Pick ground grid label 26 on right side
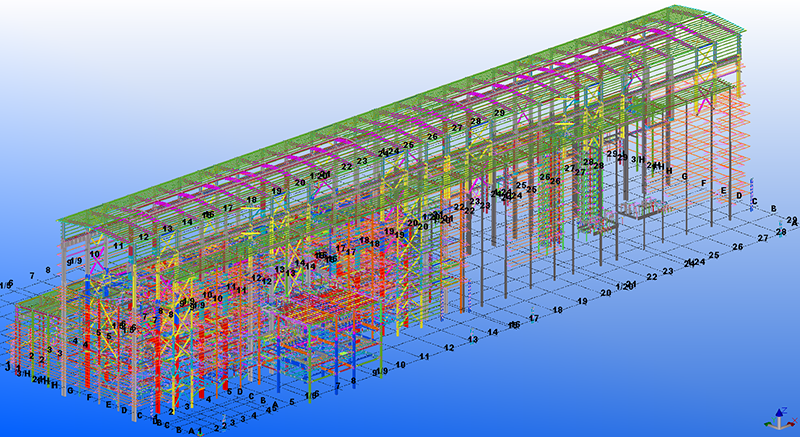Image resolution: width=800 pixels, height=437 pixels. (738, 247)
